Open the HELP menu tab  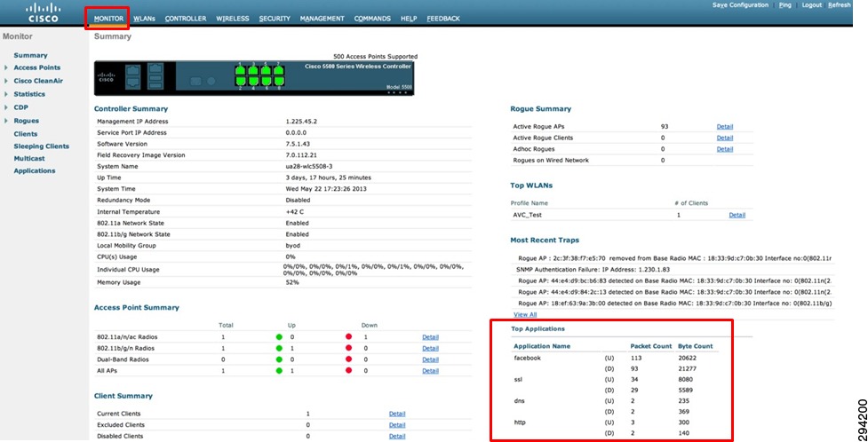click(x=409, y=19)
